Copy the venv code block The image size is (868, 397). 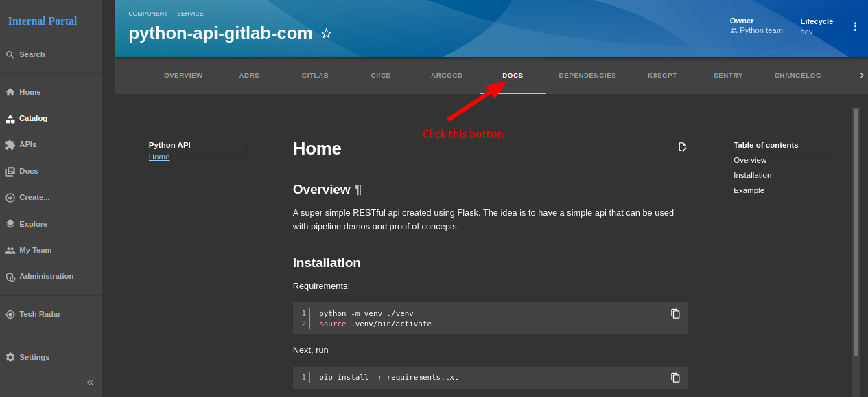[x=675, y=314]
